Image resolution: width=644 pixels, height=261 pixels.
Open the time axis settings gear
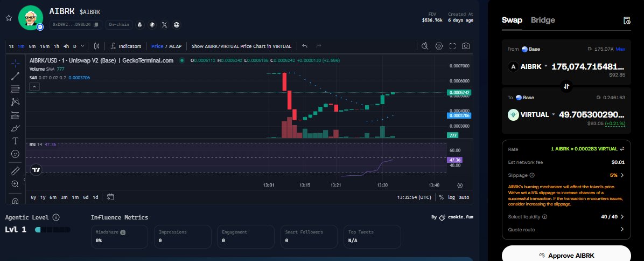point(460,186)
